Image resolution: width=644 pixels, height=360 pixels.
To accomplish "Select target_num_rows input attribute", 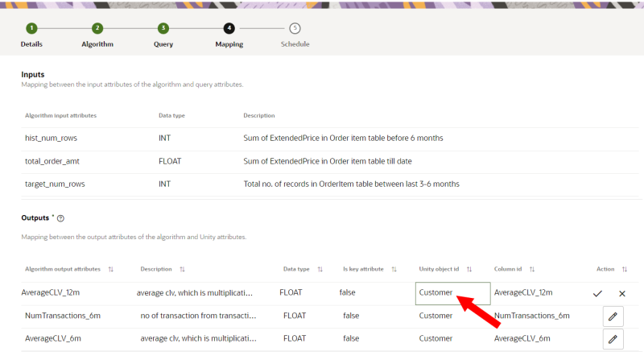I will 55,184.
